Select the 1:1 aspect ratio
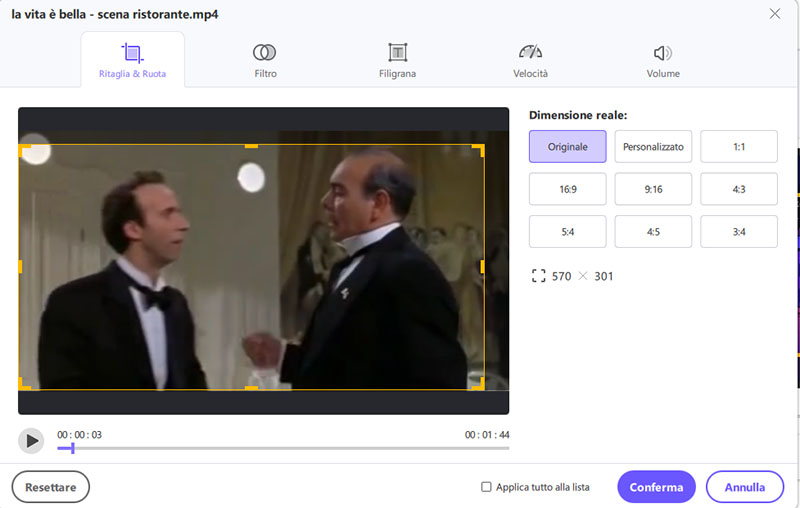The width and height of the screenshot is (800, 508). [739, 146]
